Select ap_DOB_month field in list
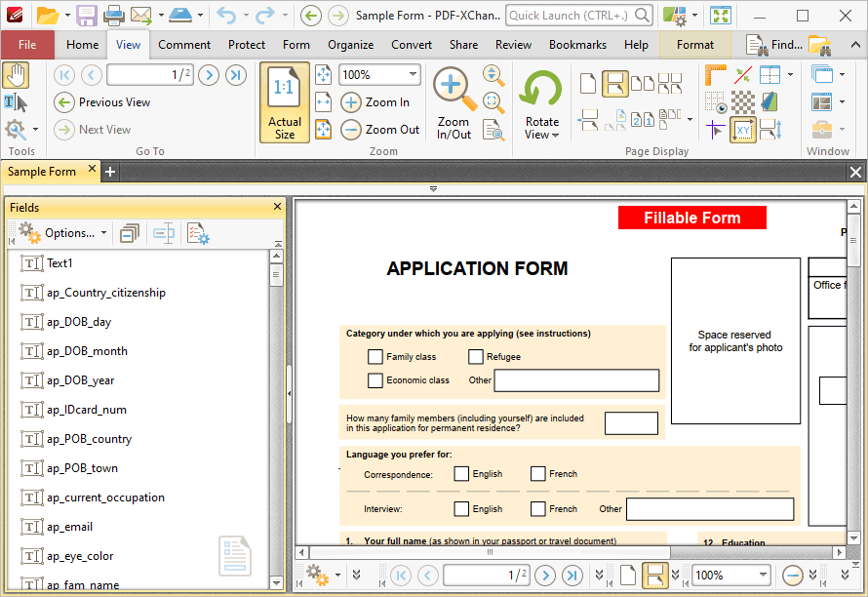 tap(87, 351)
